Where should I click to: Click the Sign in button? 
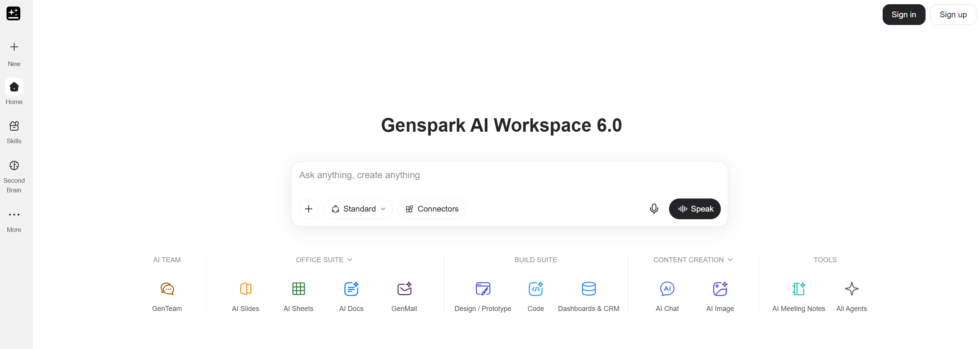904,15
